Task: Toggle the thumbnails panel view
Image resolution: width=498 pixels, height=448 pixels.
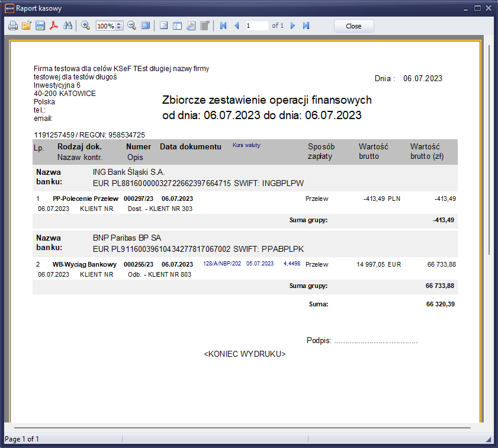Action: (x=177, y=26)
